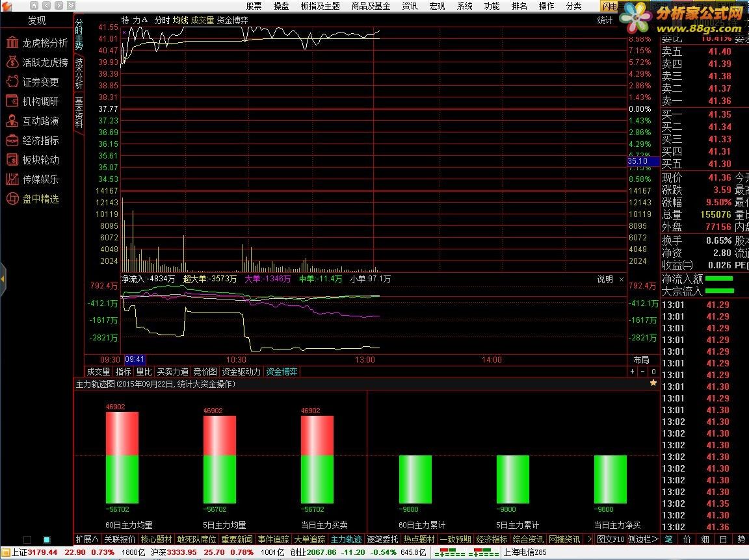
Task: Open the 商品及基金 menu
Action: [371, 6]
